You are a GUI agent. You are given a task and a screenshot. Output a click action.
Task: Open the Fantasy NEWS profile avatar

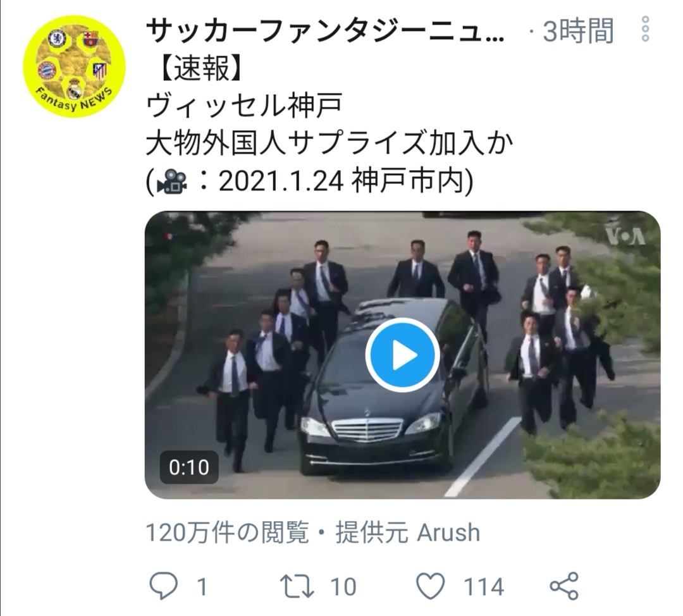tap(74, 66)
